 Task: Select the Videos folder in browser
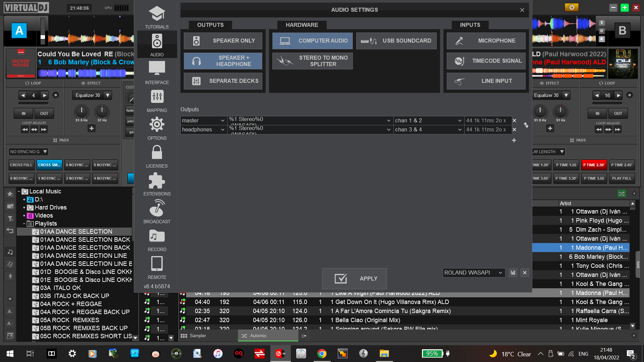coord(44,216)
